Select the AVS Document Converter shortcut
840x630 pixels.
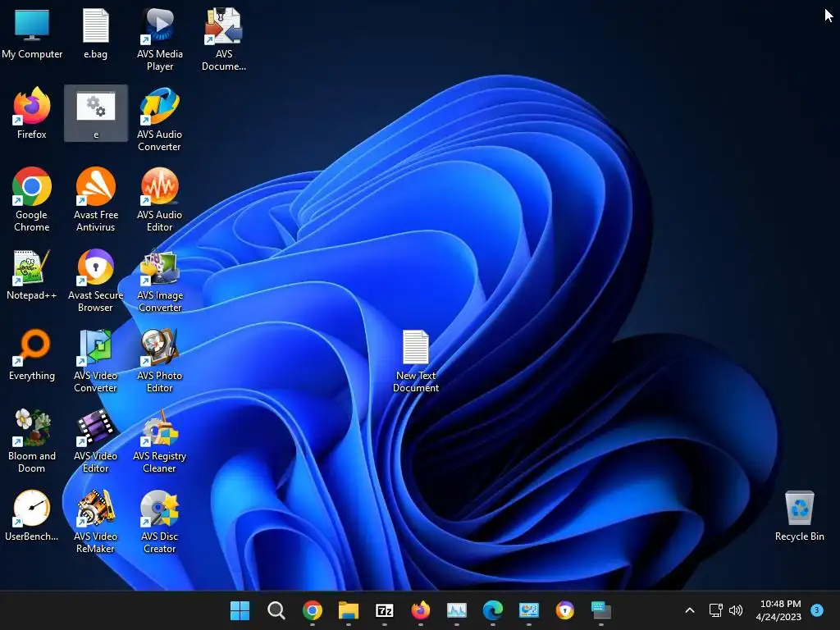(223, 39)
